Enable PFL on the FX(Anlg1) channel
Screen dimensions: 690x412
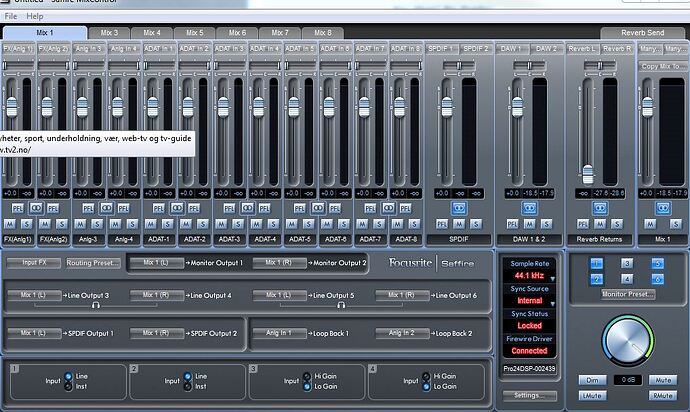click(x=18, y=209)
